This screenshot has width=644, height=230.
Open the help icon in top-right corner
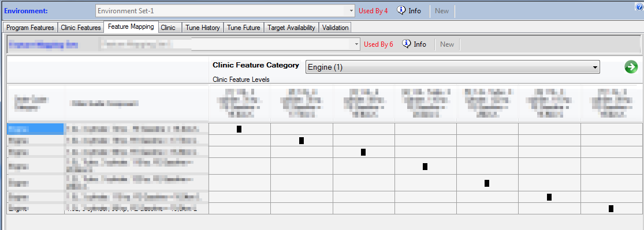tap(639, 6)
